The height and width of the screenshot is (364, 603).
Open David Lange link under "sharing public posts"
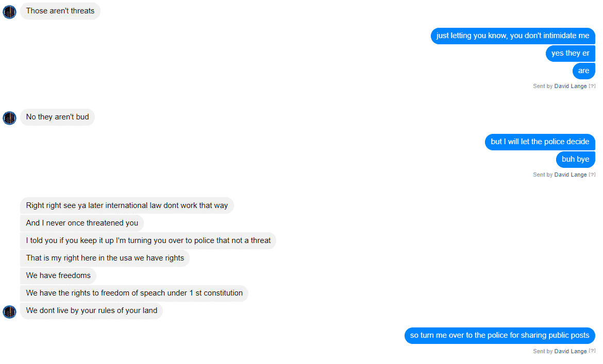(571, 351)
